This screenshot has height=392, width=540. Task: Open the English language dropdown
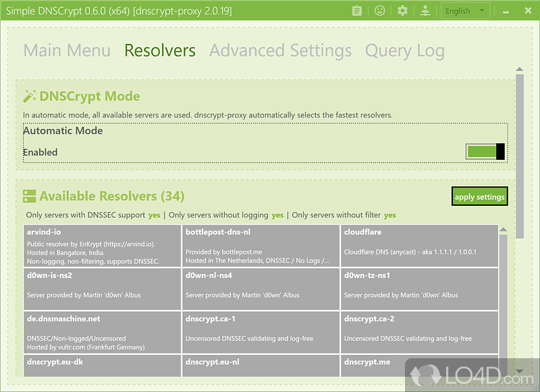[464, 10]
